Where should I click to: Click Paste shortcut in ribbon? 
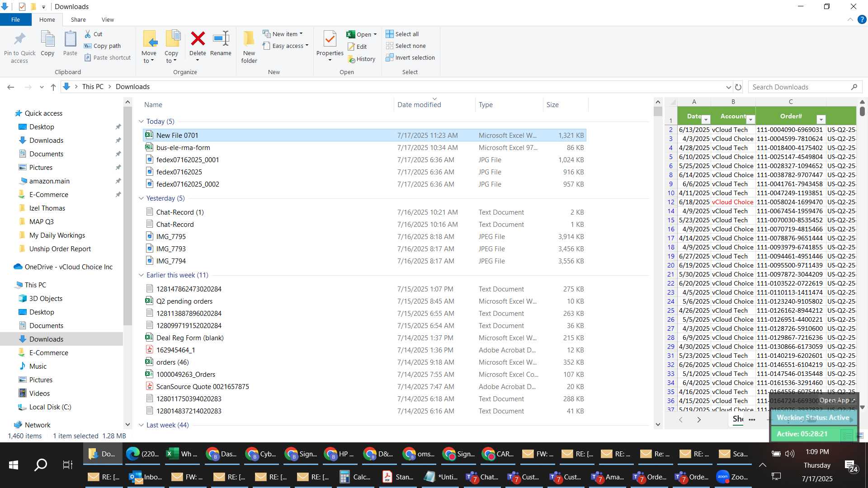coord(108,57)
